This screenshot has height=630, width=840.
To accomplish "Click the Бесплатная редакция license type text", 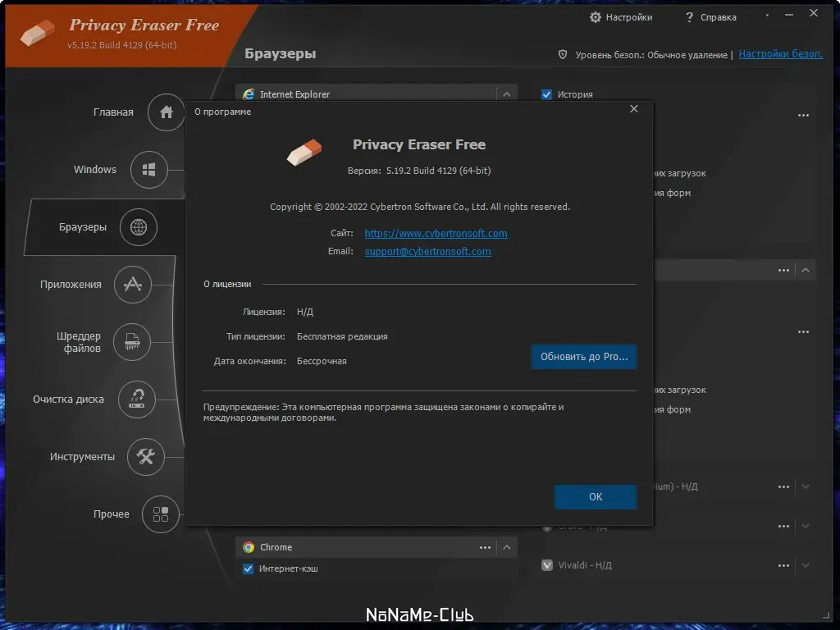I will tap(342, 336).
